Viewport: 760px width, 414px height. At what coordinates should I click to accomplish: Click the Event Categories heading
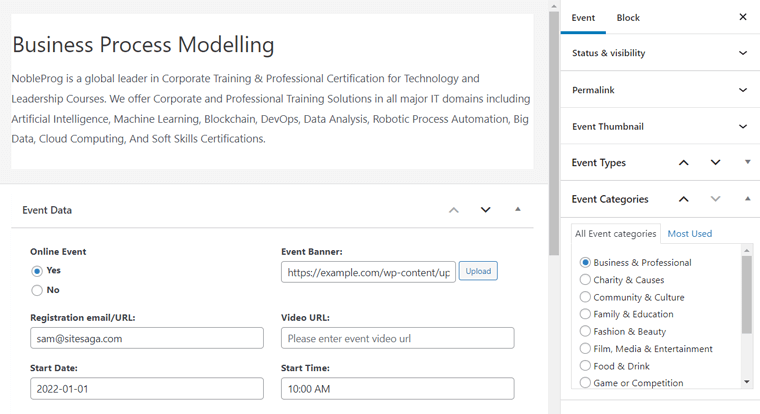point(610,199)
